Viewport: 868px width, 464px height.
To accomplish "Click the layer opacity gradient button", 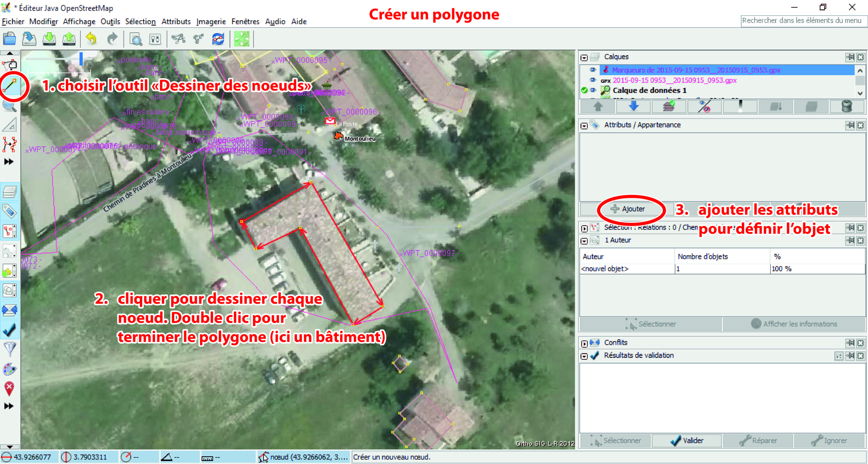I will [x=740, y=106].
